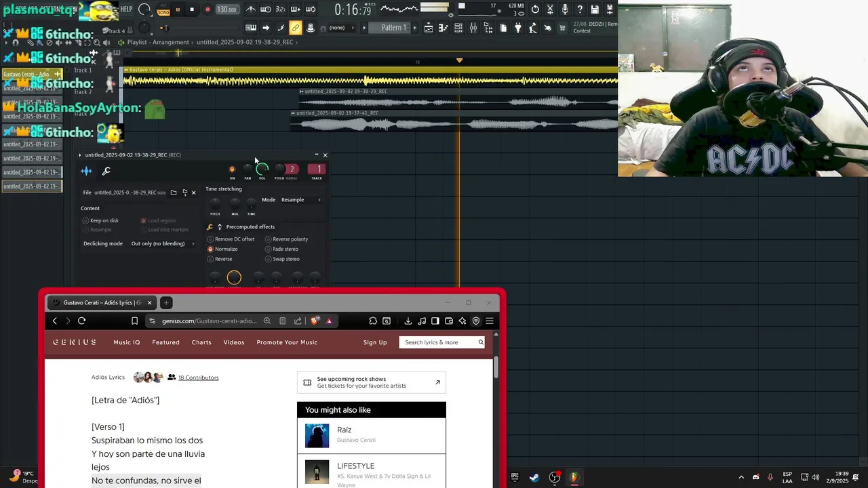Toggle the countdown before recording icon
Image resolution: width=868 pixels, height=488 pixels.
point(280,9)
